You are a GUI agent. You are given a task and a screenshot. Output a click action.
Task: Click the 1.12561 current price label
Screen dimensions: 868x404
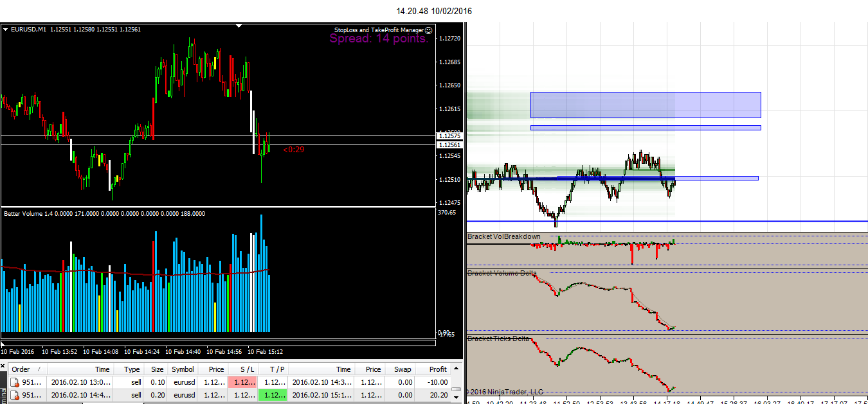(449, 145)
